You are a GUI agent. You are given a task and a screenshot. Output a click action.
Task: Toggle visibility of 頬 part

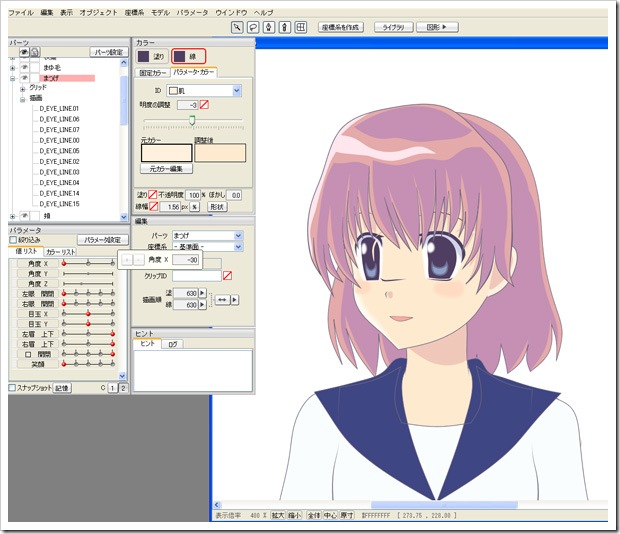(25, 216)
